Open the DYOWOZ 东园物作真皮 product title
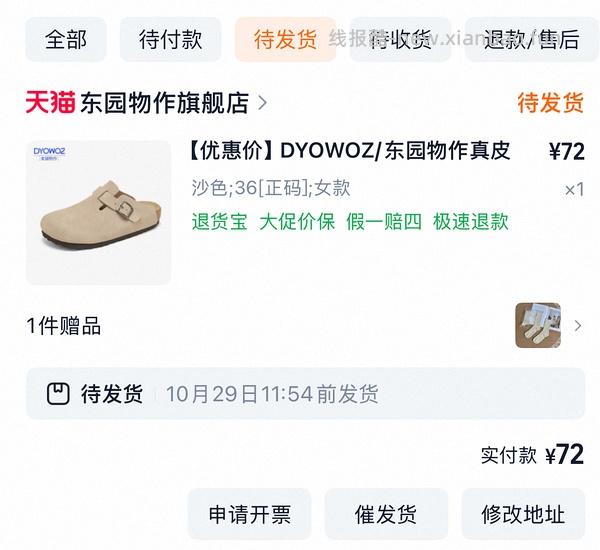This screenshot has width=600, height=550. (350, 151)
